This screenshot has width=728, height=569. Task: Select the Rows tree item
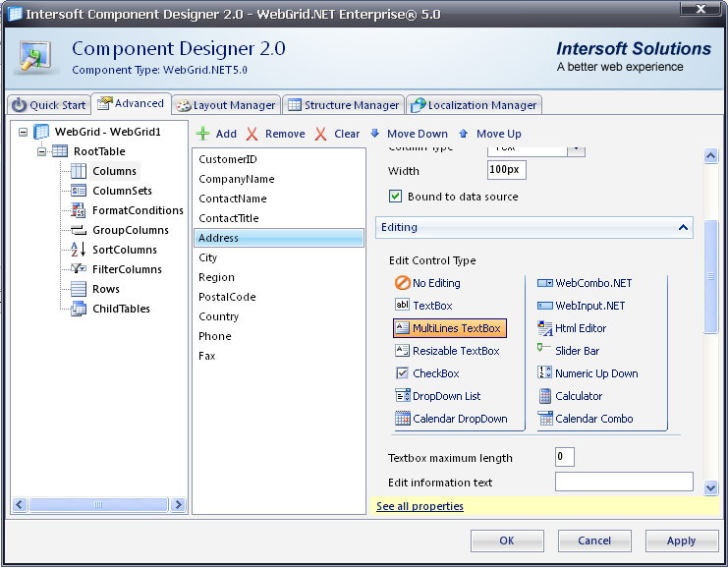(x=106, y=289)
